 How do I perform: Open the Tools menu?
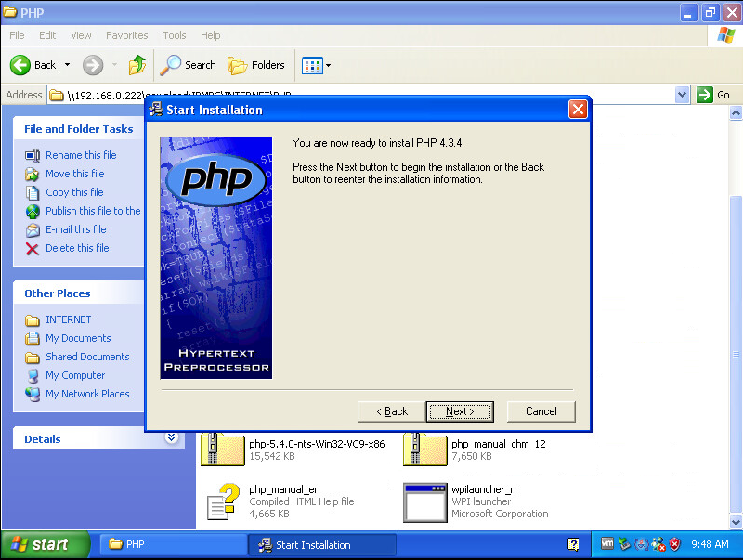click(175, 35)
